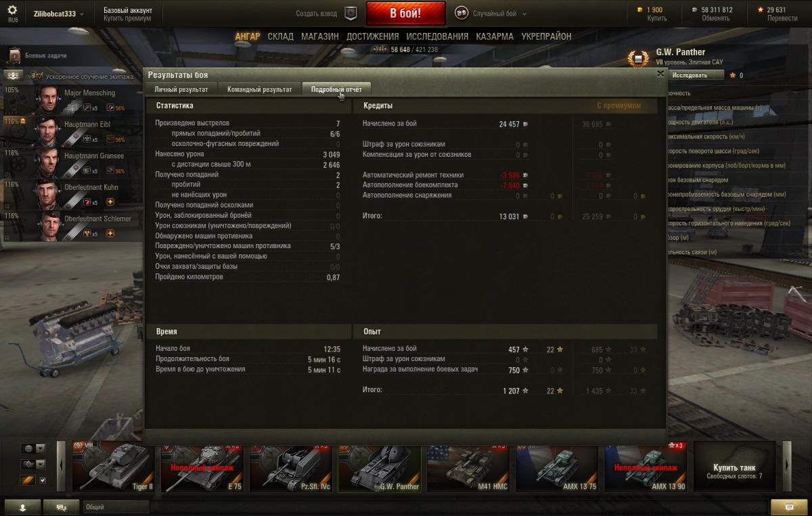Viewport: 812px width, 516px height.
Task: Click Купить танк slot button
Action: coord(735,467)
